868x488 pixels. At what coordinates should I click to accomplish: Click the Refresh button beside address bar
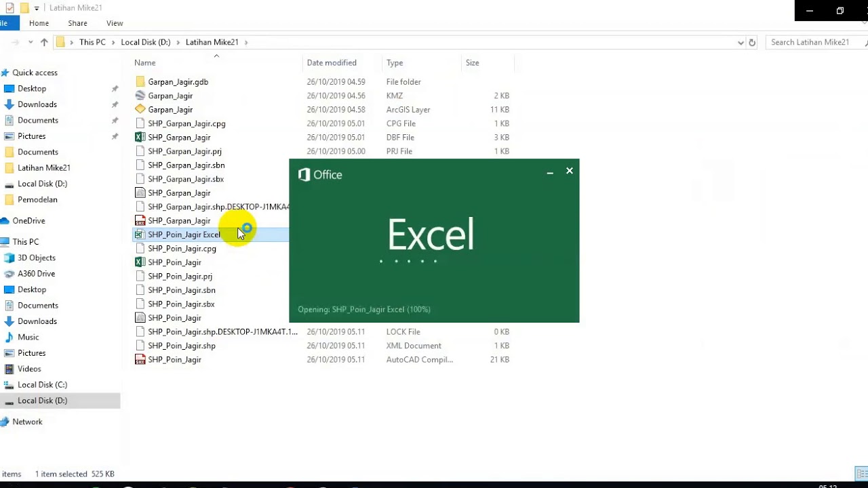[x=751, y=42]
